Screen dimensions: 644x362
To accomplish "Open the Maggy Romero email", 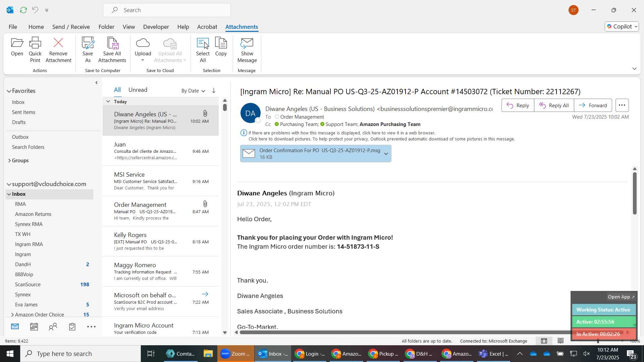I will [x=161, y=271].
